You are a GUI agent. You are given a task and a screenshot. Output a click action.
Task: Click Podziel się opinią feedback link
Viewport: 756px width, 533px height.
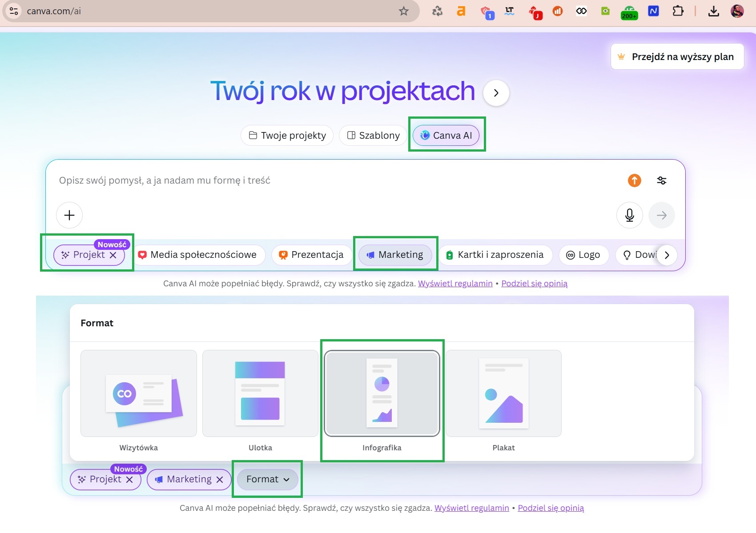[534, 283]
